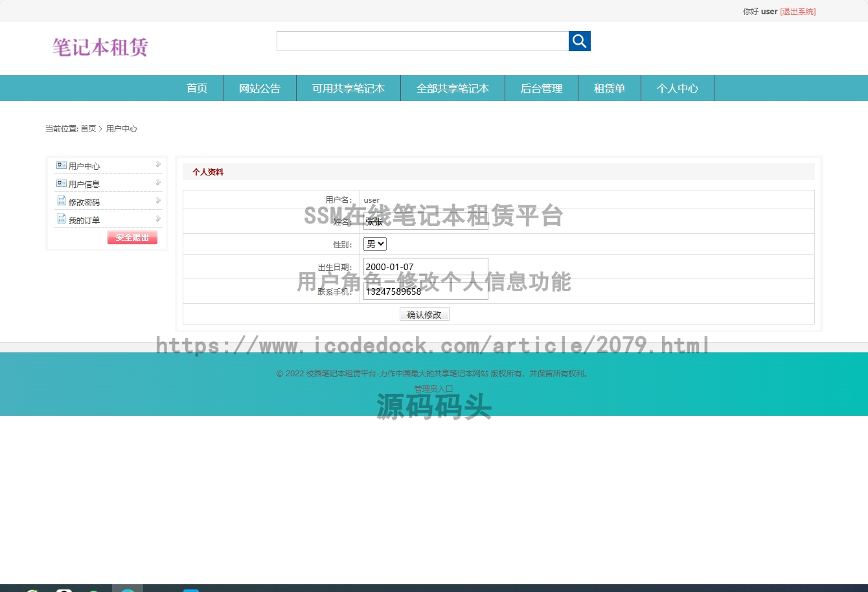Open 可用共享笔记本 in the navigation
Screen dimensions: 868x592
coord(348,88)
